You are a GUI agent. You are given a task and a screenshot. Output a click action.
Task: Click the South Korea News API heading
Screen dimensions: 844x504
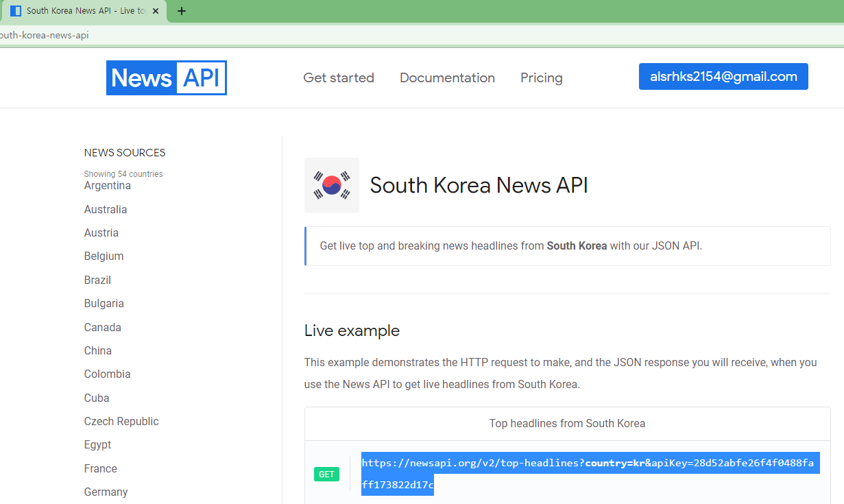click(x=479, y=185)
